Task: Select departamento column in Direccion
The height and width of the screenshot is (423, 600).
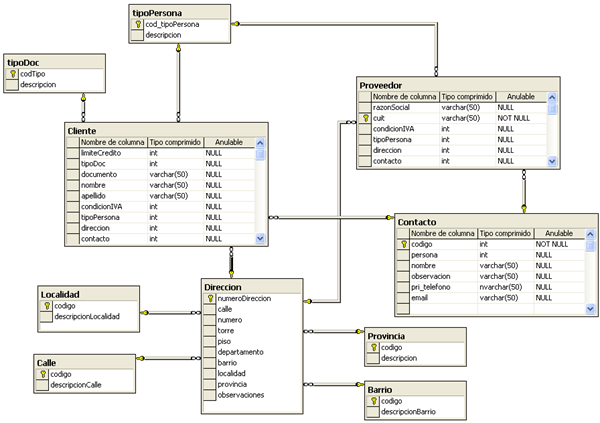Action: pyautogui.click(x=252, y=352)
